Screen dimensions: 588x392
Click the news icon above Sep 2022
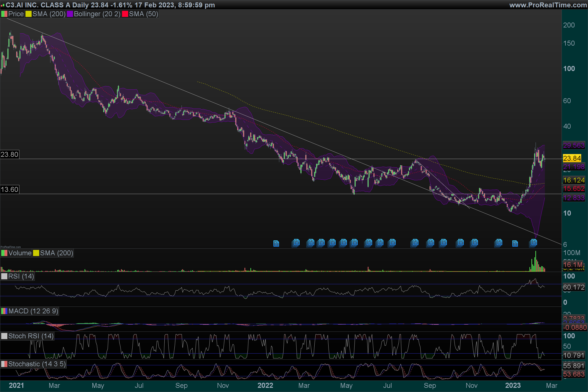click(x=430, y=243)
